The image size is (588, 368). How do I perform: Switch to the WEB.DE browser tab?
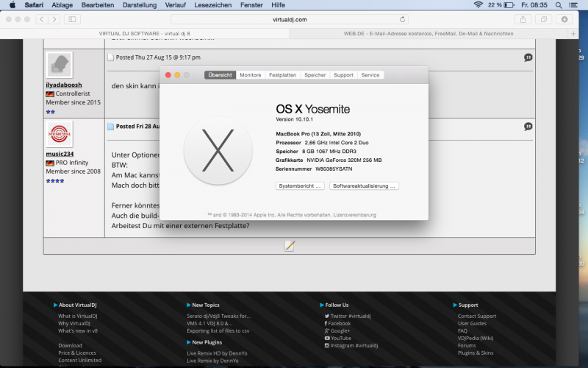(x=428, y=34)
